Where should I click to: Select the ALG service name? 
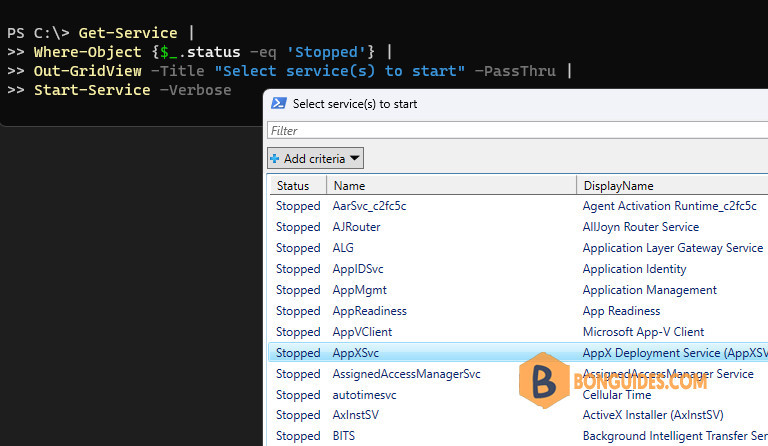point(343,248)
